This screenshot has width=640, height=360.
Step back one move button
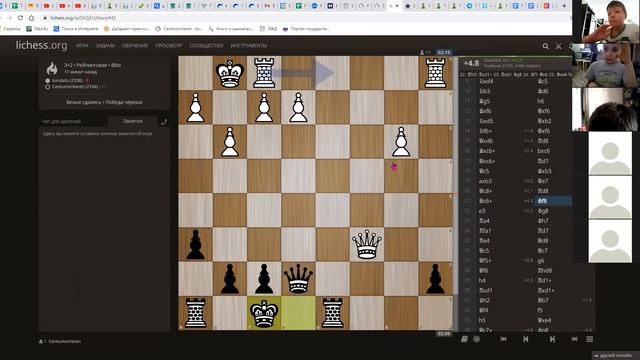pos(526,339)
